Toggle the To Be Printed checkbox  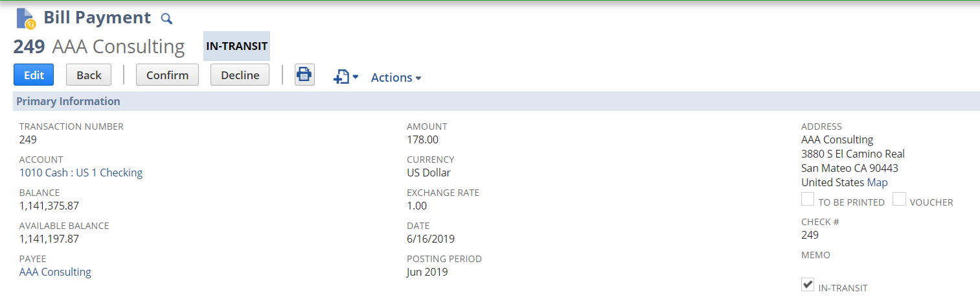[808, 199]
